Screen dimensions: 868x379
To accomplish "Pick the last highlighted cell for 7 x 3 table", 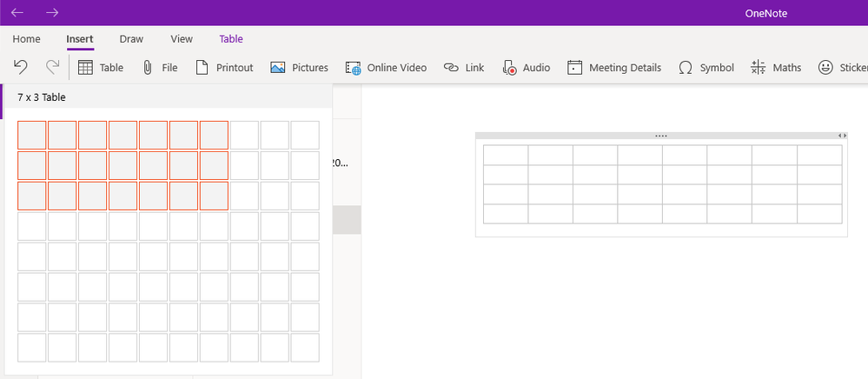I will pyautogui.click(x=215, y=196).
